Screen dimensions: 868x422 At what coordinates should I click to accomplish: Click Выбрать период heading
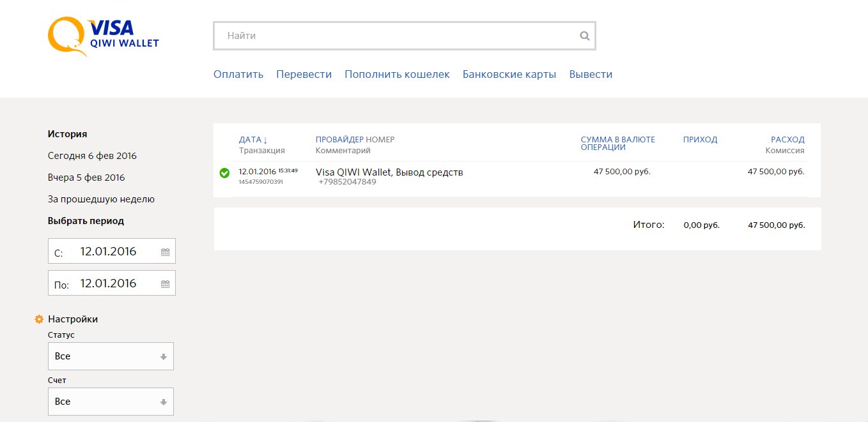(86, 221)
